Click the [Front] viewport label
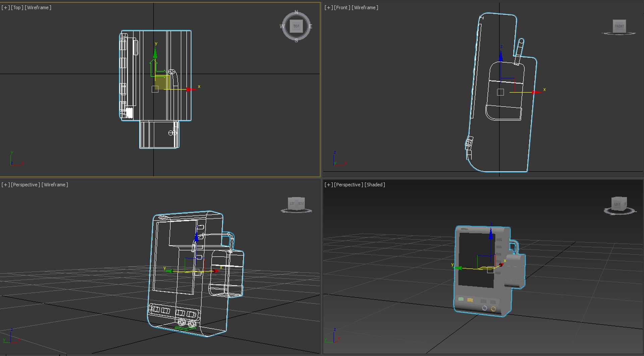Screen dimensions: 644x356 (x=342, y=7)
